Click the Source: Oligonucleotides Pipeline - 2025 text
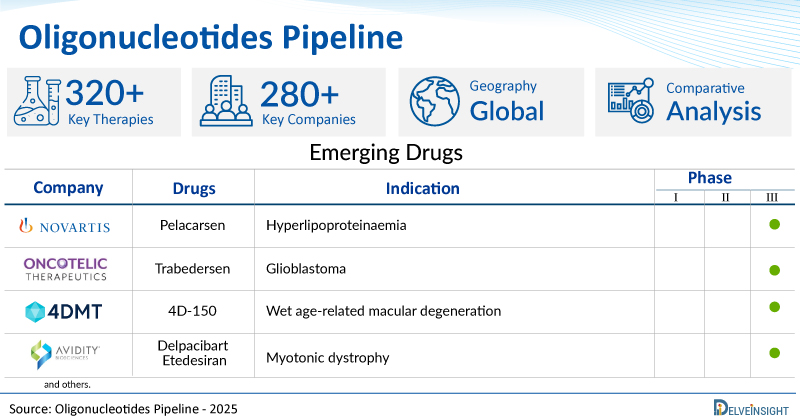 coord(124,409)
